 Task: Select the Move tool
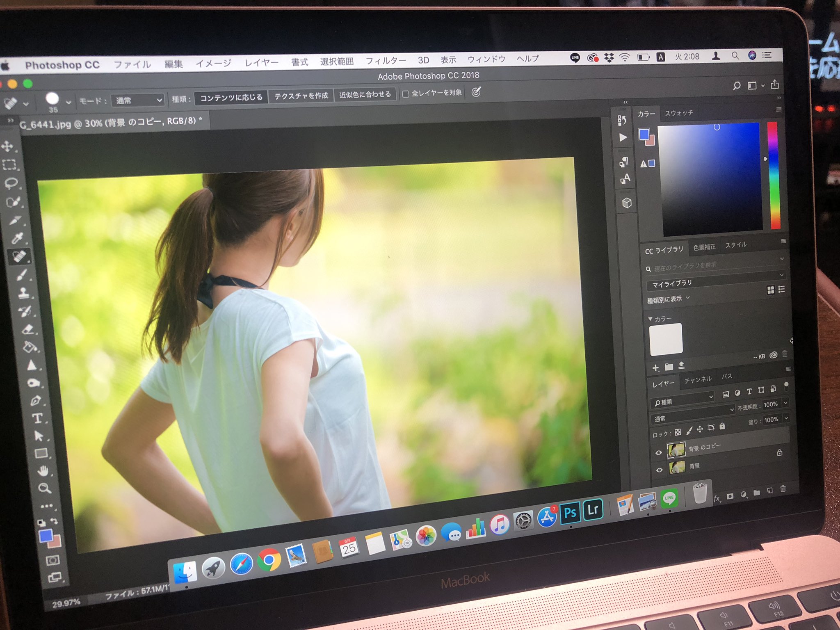click(x=7, y=146)
